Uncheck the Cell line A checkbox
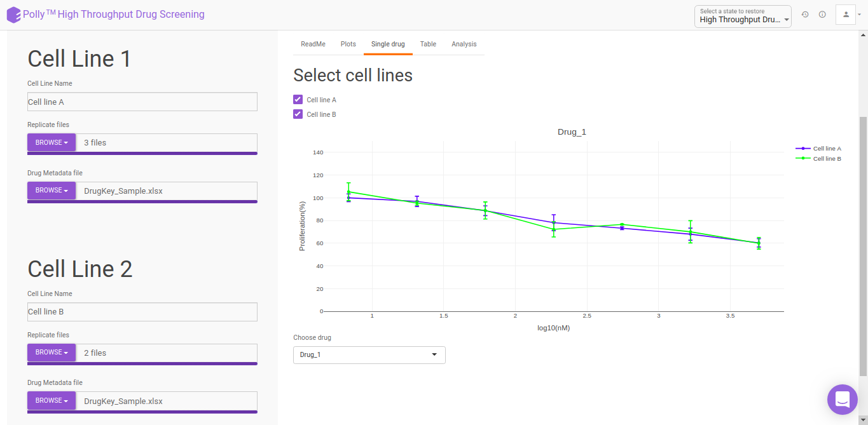This screenshot has width=868, height=425. [x=298, y=100]
